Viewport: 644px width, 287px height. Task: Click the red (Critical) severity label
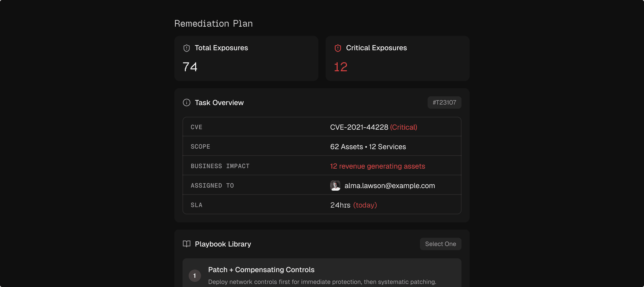(404, 127)
